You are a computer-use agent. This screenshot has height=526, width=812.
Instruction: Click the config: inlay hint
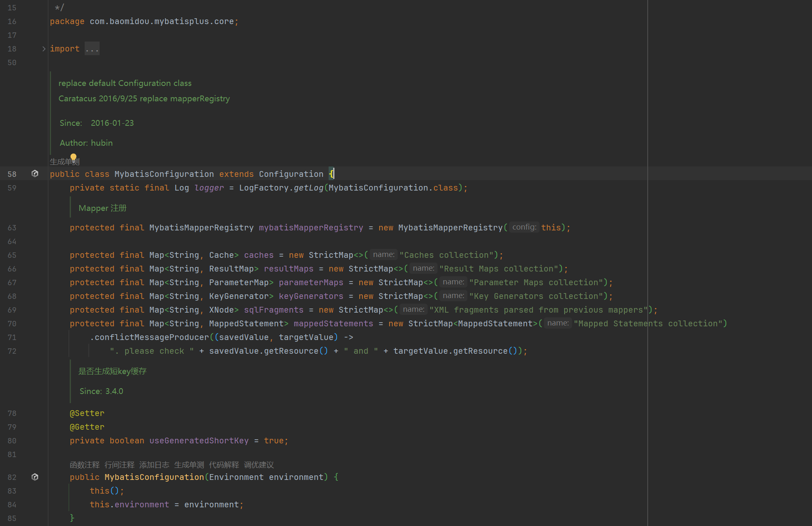524,227
